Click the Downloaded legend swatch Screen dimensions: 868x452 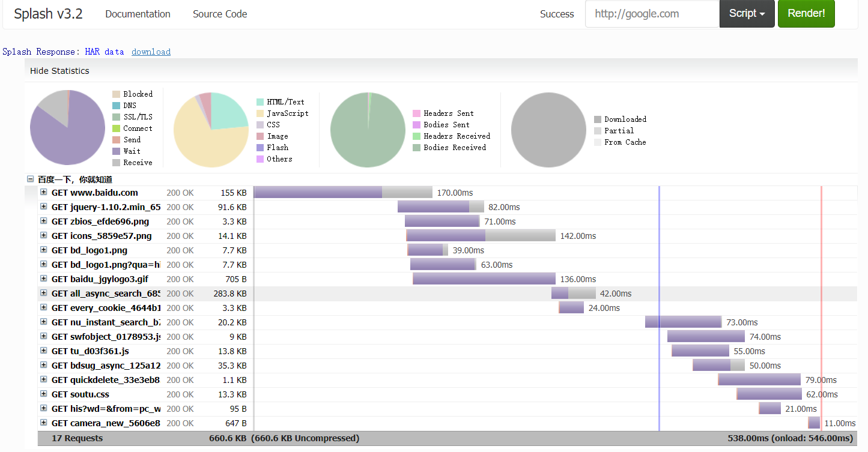[598, 119]
